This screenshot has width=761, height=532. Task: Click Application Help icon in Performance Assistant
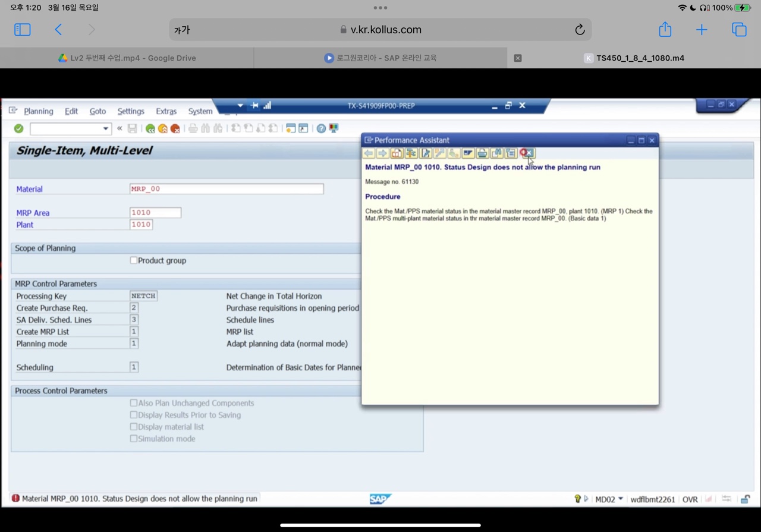[397, 153]
